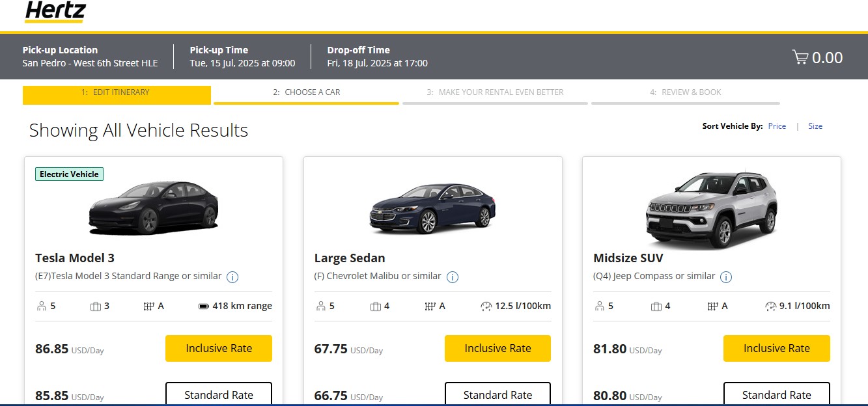This screenshot has height=406, width=868.
Task: Choose Standard Rate for Large Sedan
Action: [497, 394]
